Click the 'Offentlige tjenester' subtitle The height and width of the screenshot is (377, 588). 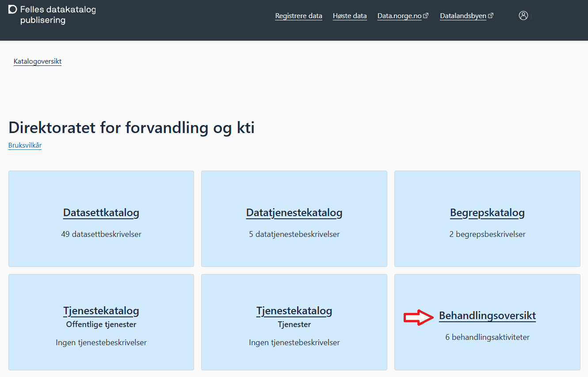click(101, 324)
